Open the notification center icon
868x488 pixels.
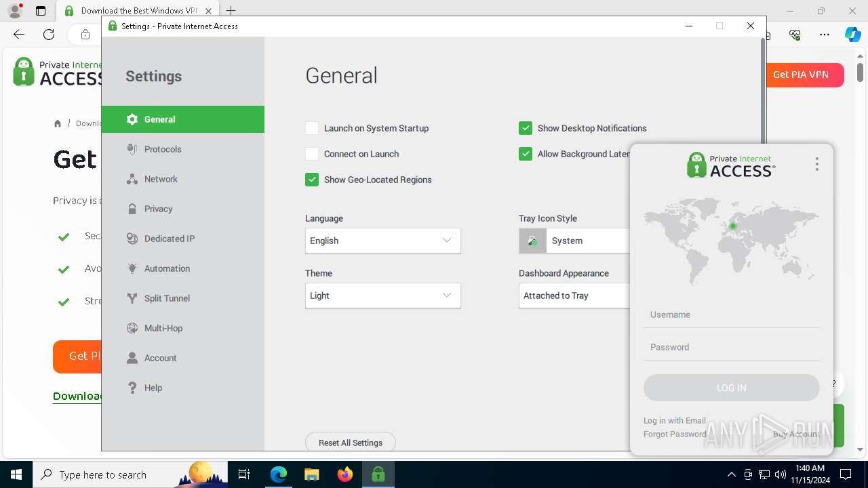pos(846,474)
